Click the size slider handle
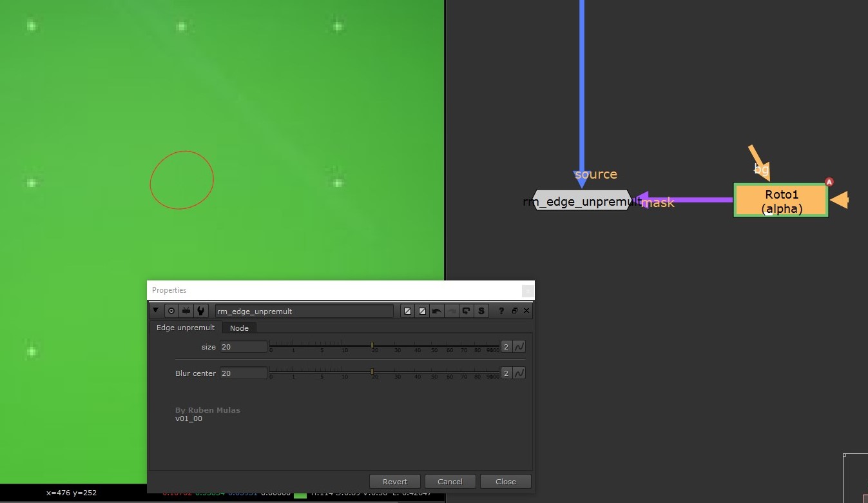The height and width of the screenshot is (503, 868). click(x=372, y=346)
